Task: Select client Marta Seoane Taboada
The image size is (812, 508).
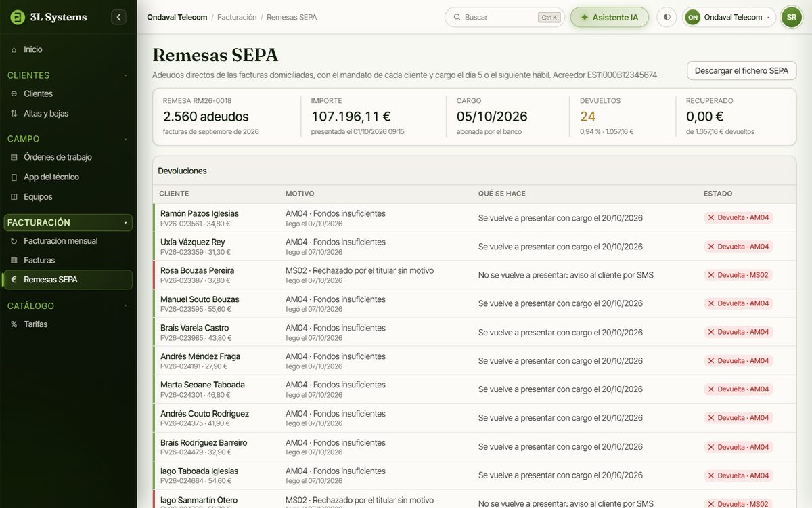Action: pyautogui.click(x=202, y=385)
